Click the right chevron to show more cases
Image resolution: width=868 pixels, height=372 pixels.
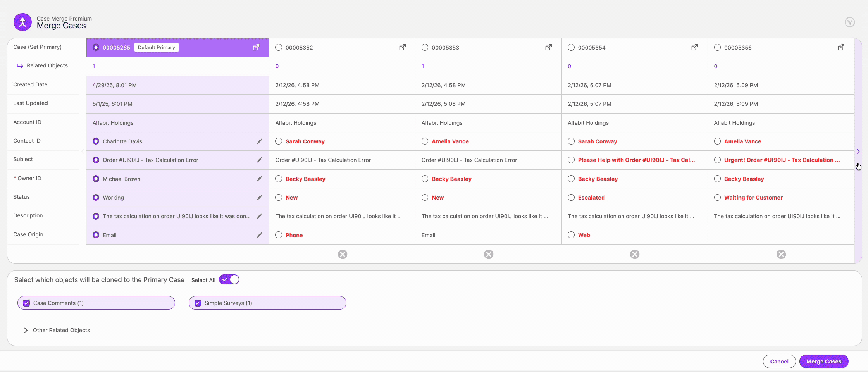(x=858, y=152)
